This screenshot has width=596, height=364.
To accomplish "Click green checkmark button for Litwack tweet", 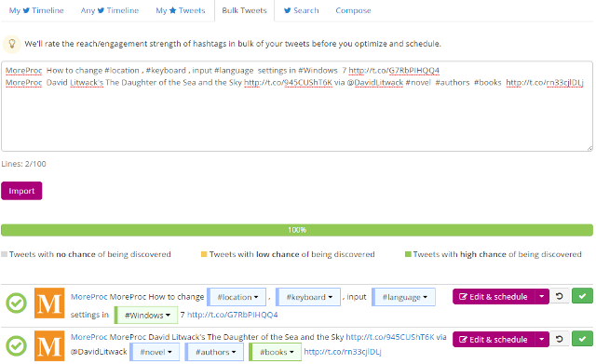I will 582,339.
